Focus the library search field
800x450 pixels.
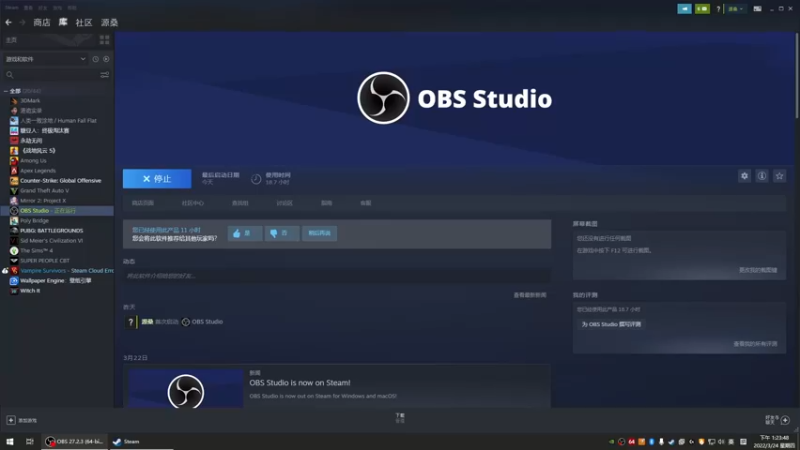51,75
